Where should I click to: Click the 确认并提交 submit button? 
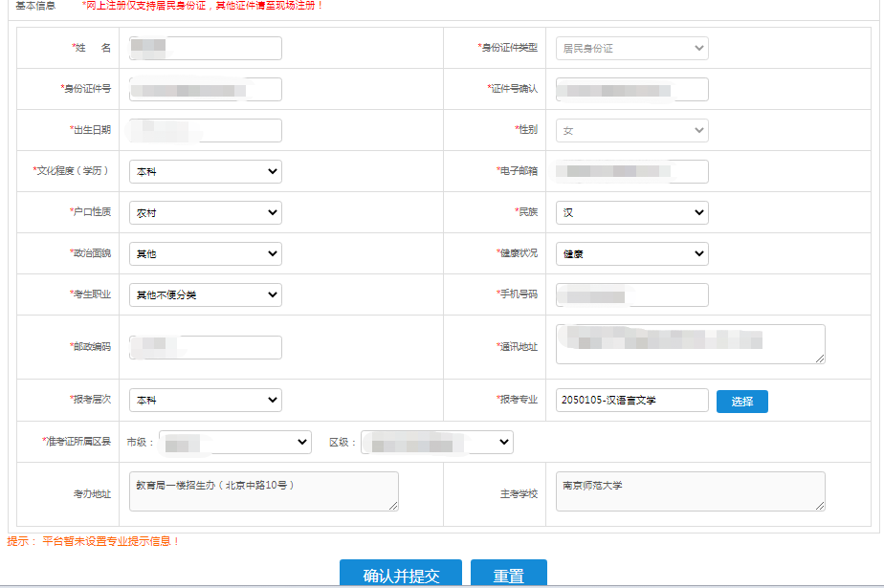(401, 574)
